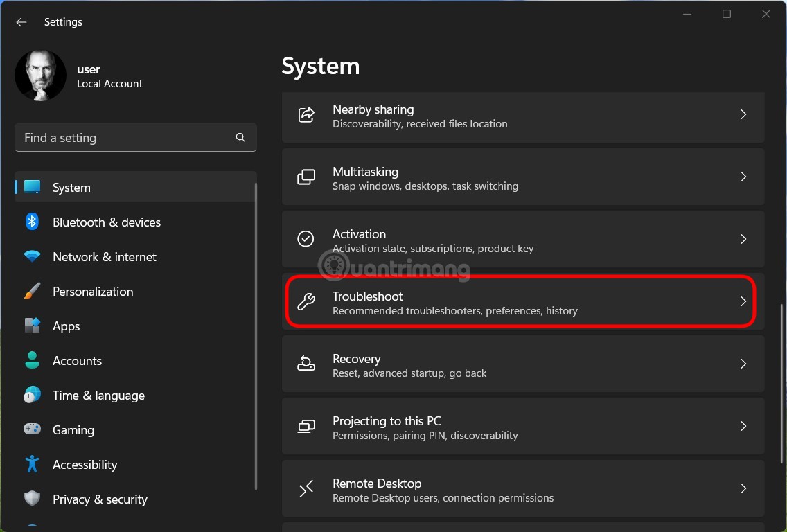Select Personalization from the sidebar

[93, 291]
